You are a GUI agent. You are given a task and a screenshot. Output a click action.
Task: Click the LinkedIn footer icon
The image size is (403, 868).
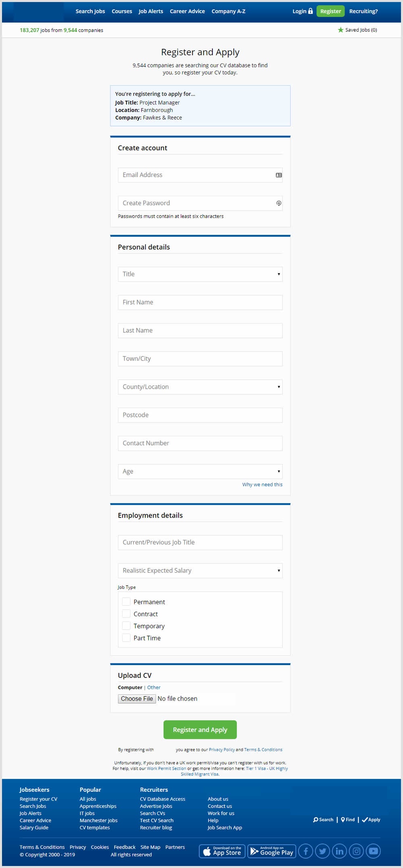tap(339, 851)
